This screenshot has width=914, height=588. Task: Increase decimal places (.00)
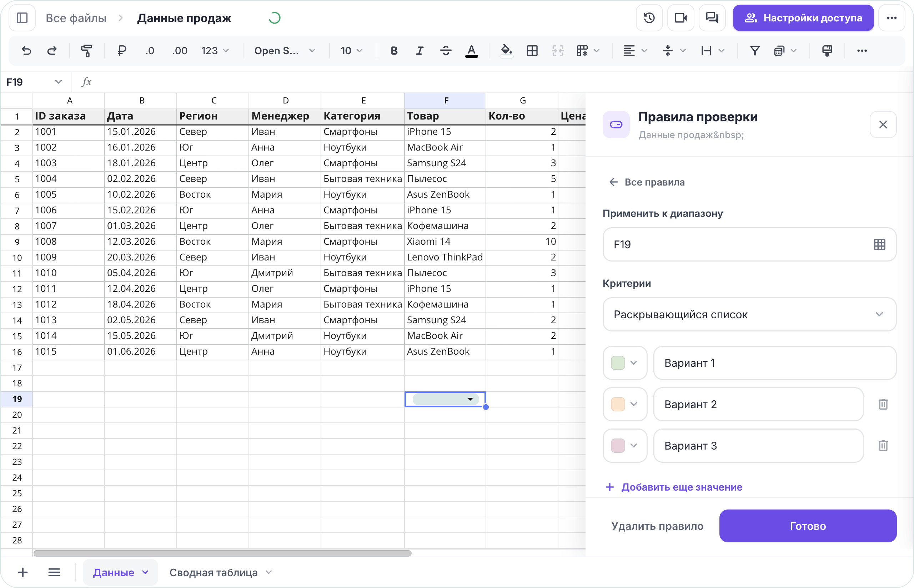(180, 51)
